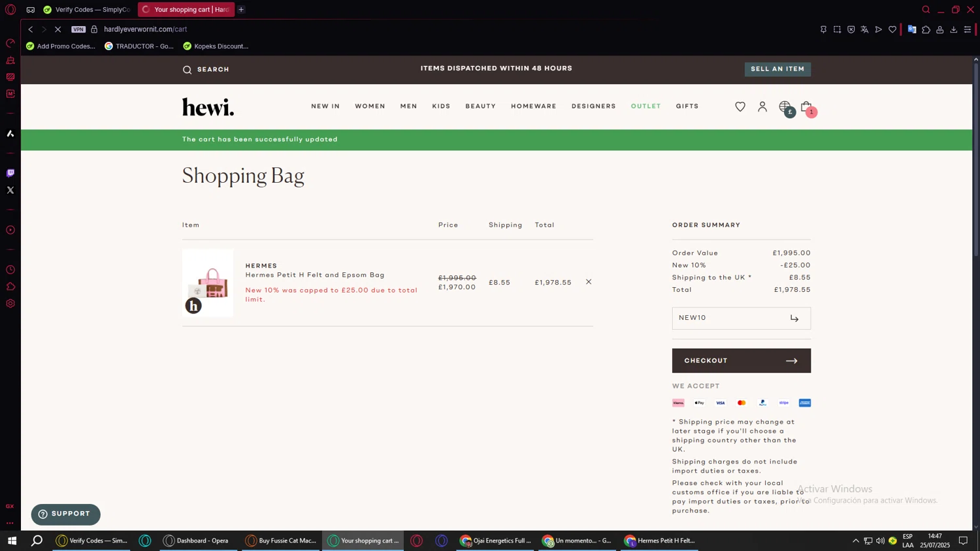The height and width of the screenshot is (551, 980).
Task: Switch to the Verify Codes SimplyCodes tab
Action: pyautogui.click(x=88, y=10)
